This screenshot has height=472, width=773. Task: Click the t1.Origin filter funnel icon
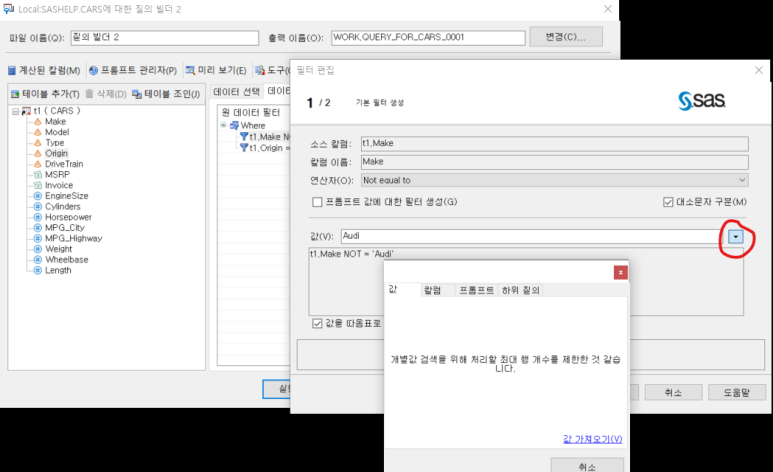244,147
